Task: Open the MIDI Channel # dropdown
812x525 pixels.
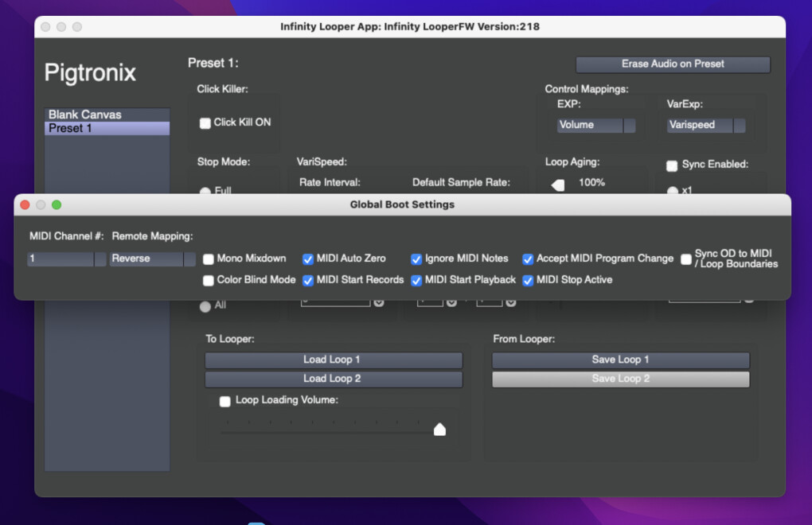Action: [67, 259]
